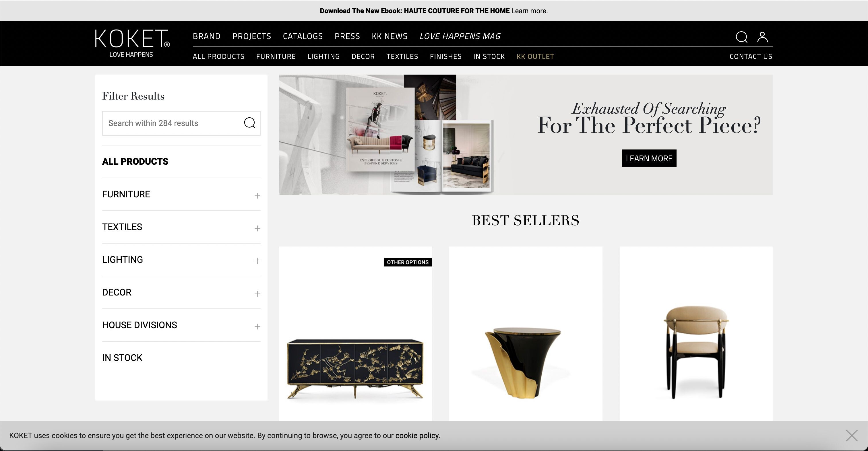Select IN STOCK in the filter sidebar
This screenshot has width=868, height=451.
pos(122,358)
